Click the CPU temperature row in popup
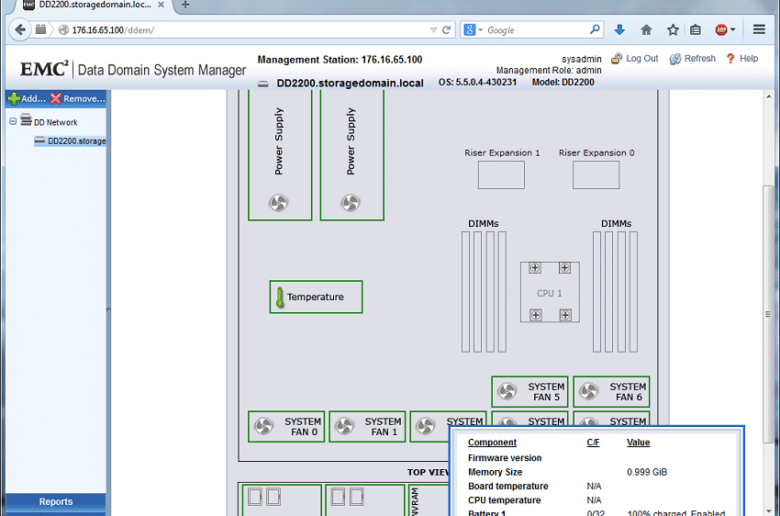 (597, 500)
